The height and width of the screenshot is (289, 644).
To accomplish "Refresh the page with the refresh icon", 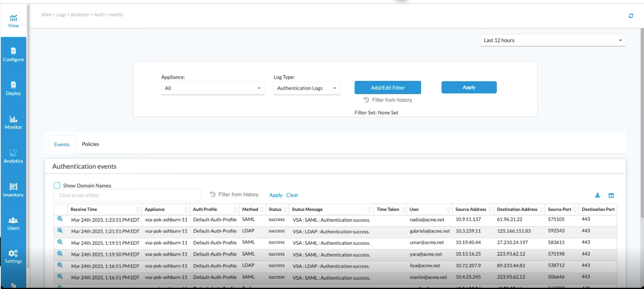I will [x=631, y=16].
